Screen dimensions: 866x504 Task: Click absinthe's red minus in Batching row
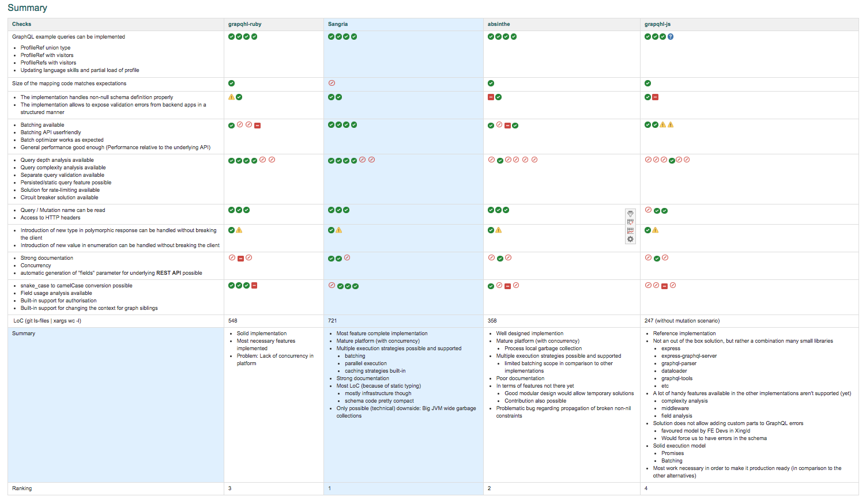coord(507,125)
